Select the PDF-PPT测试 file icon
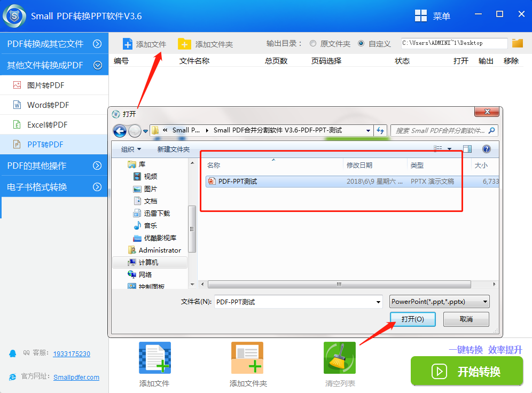Screen dimensions: 532x393 pyautogui.click(x=212, y=182)
